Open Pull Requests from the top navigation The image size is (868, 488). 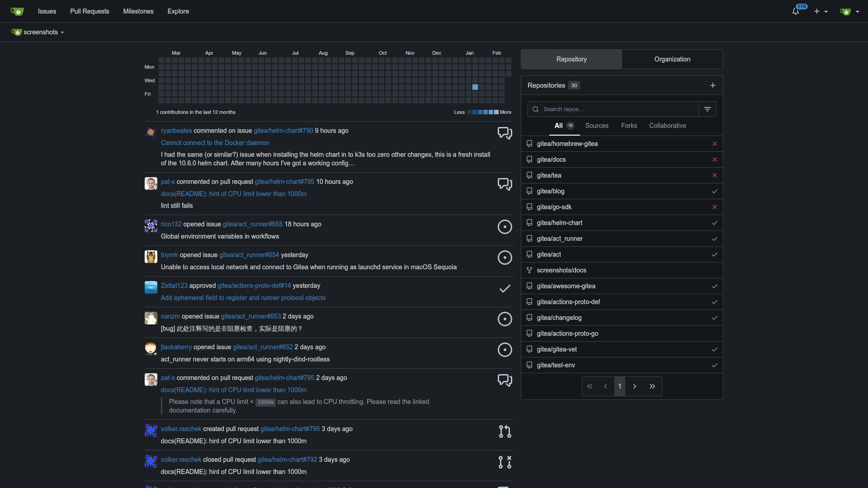tap(90, 11)
